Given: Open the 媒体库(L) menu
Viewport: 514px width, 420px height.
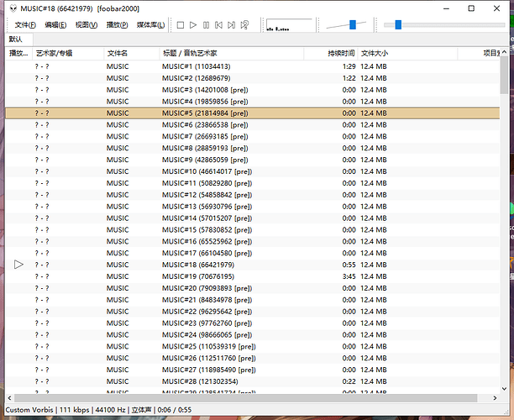Looking at the screenshot, I should [x=150, y=25].
